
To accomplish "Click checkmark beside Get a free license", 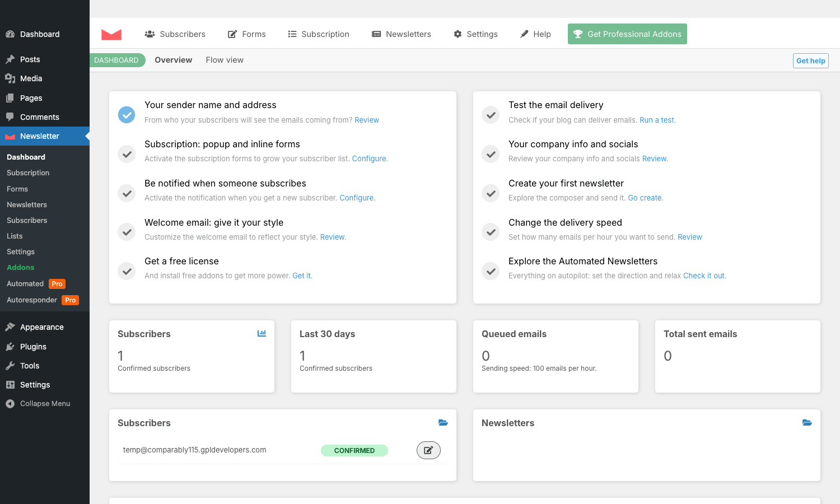I will click(x=127, y=271).
